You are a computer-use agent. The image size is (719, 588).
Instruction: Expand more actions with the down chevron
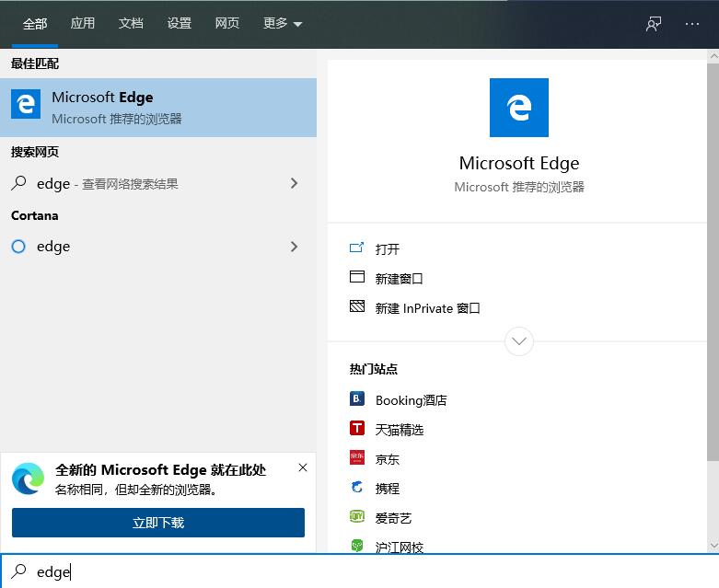coord(519,341)
